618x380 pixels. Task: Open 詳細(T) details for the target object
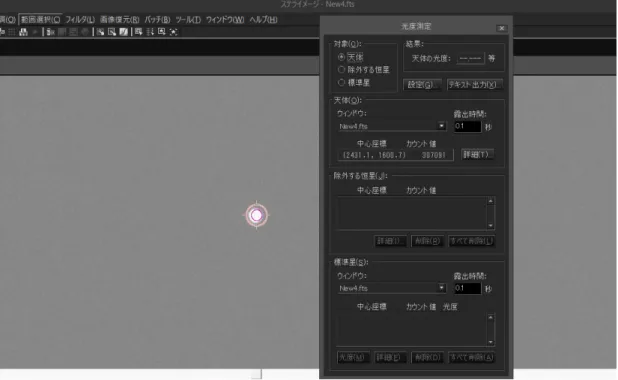[x=477, y=155]
